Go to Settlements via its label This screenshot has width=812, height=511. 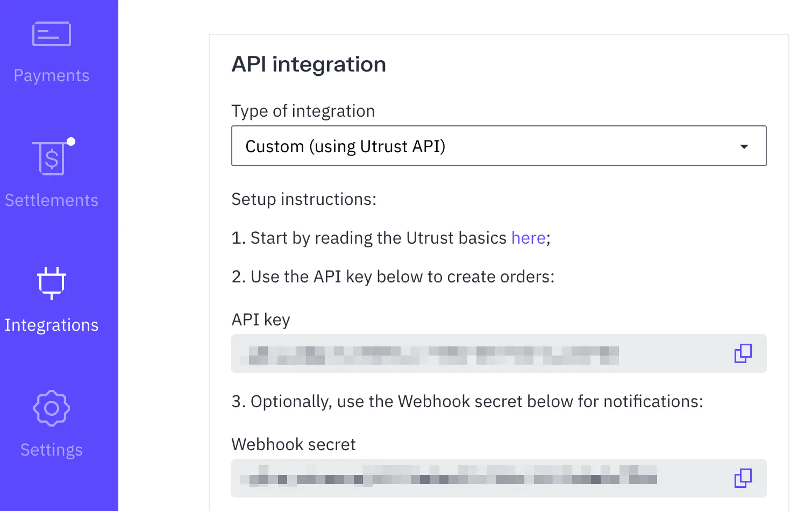click(x=52, y=201)
